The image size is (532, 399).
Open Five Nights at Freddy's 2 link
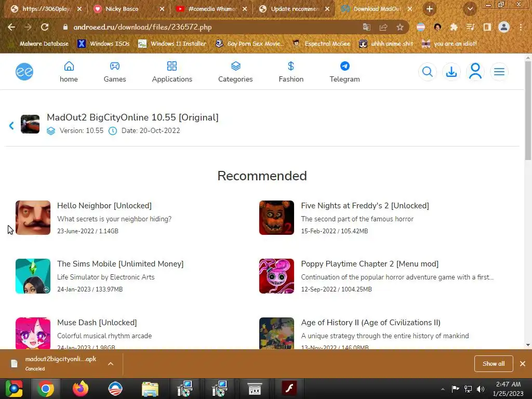point(365,206)
